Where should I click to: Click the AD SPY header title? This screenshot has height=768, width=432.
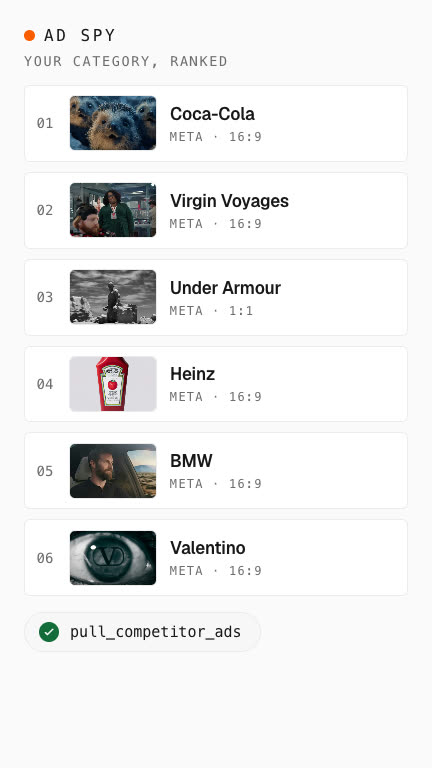(x=80, y=35)
